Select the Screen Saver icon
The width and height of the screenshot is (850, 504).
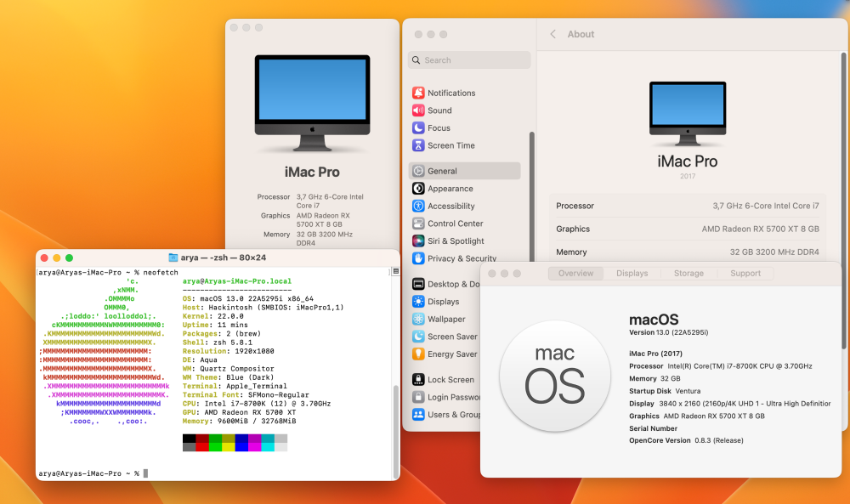pos(418,337)
